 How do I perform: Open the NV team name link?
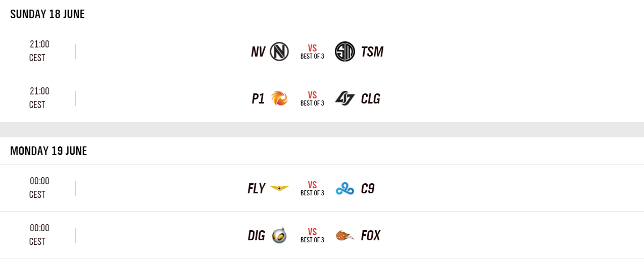coord(258,51)
